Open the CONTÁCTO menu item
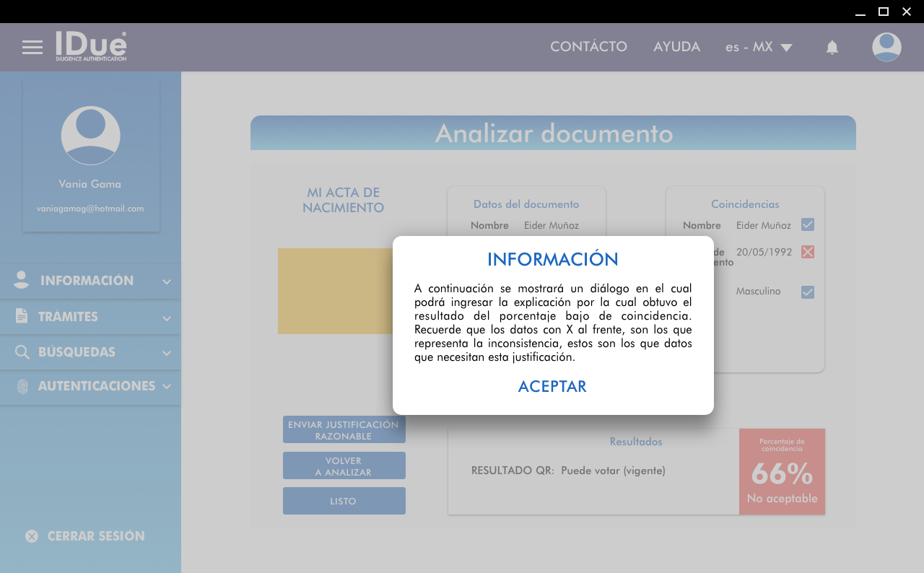 pyautogui.click(x=588, y=47)
